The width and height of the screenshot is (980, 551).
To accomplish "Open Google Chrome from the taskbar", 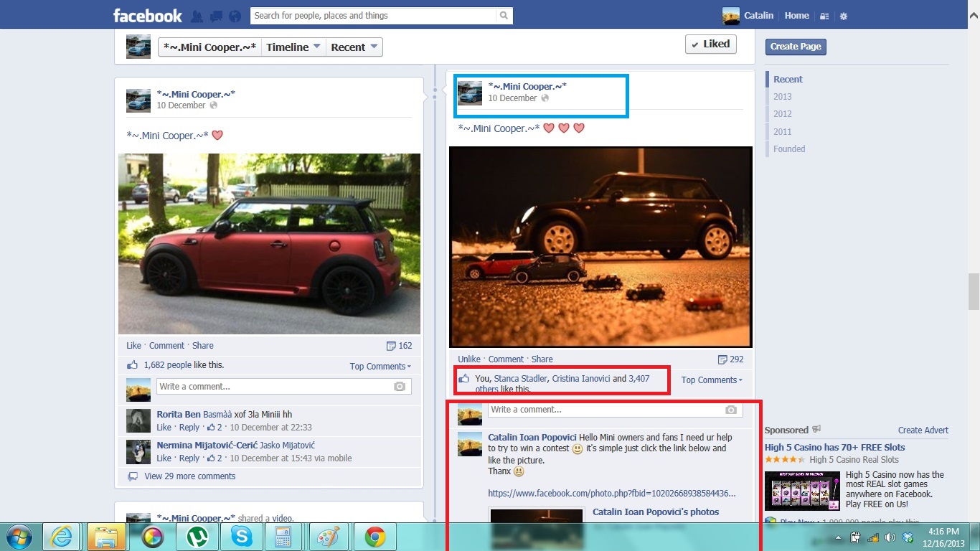I will coord(374,537).
